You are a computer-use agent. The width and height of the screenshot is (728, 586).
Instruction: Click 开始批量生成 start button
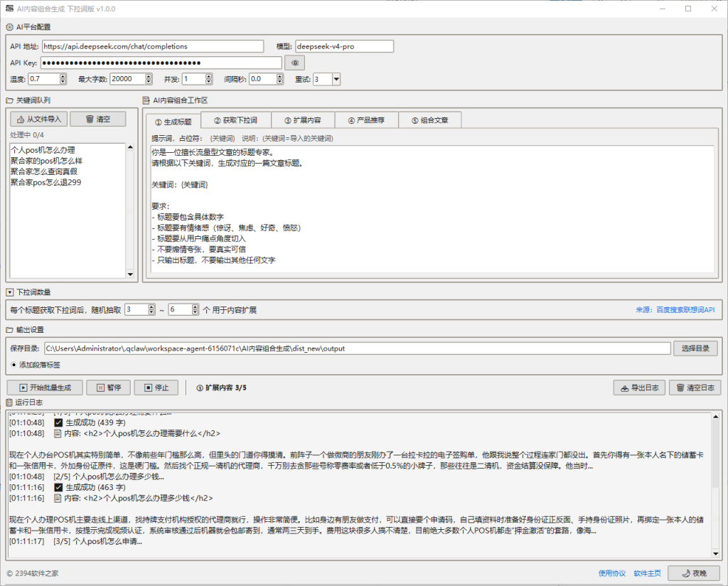(45, 388)
